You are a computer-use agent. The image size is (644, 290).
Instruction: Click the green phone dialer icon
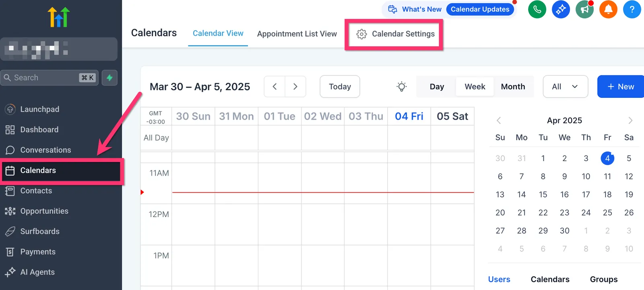[x=537, y=9]
